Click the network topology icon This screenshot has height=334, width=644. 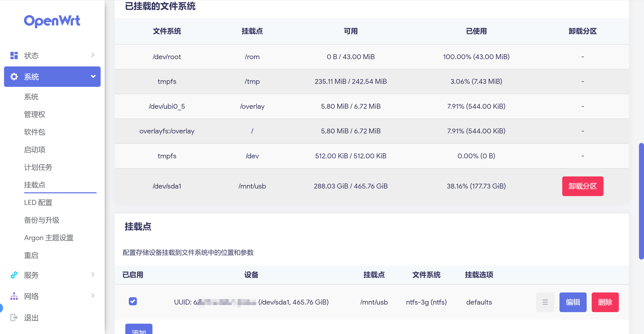click(x=14, y=296)
